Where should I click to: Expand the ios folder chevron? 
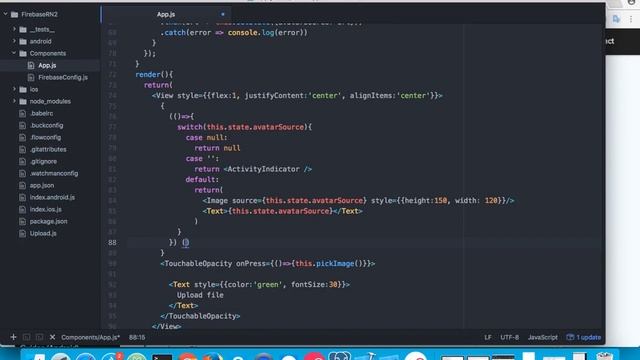(x=14, y=89)
